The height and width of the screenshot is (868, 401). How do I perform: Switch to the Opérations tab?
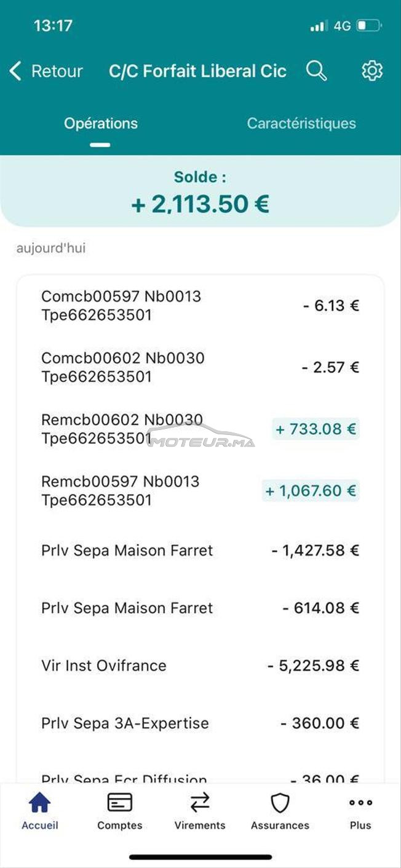(101, 123)
